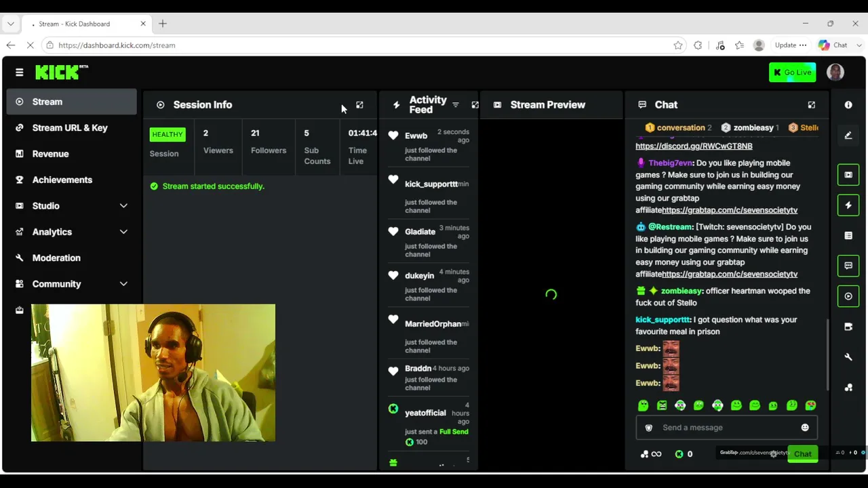868x488 pixels.
Task: Click the 21 Followers count
Action: [x=269, y=142]
